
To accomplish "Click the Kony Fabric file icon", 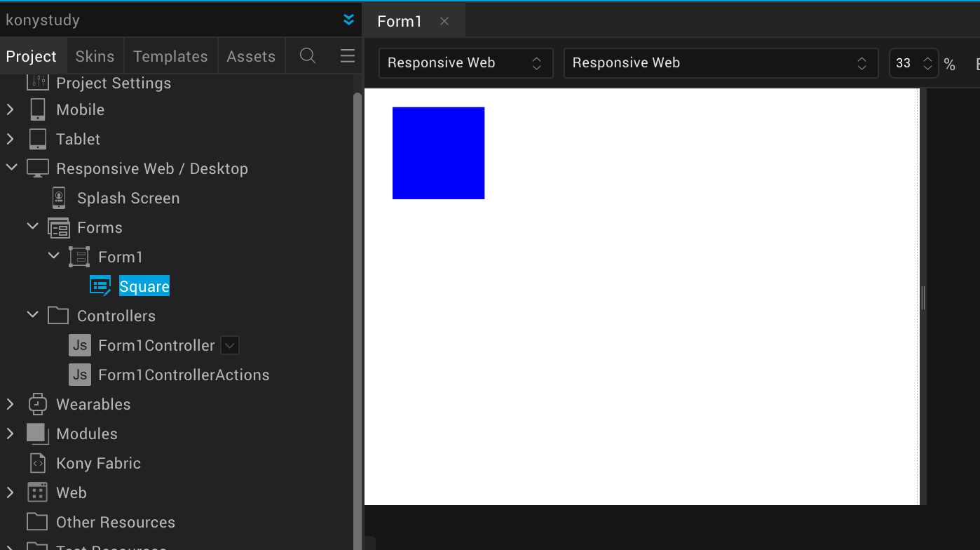I will (38, 463).
